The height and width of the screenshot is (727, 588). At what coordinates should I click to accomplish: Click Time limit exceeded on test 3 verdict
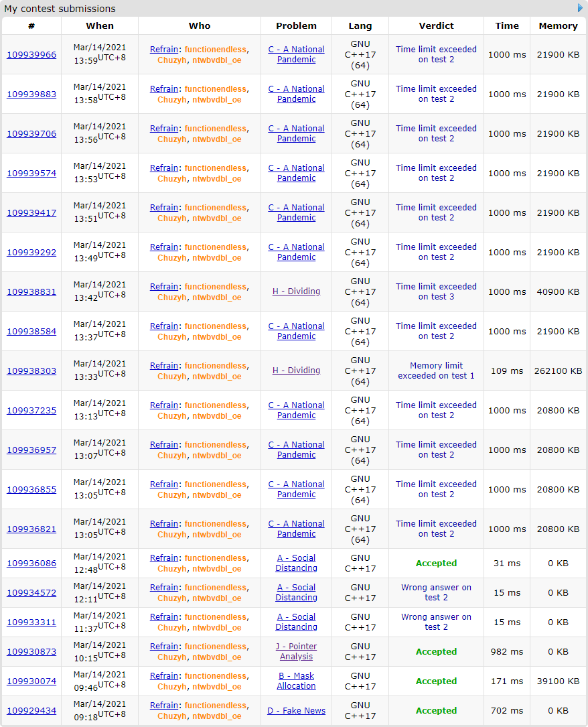click(x=436, y=291)
